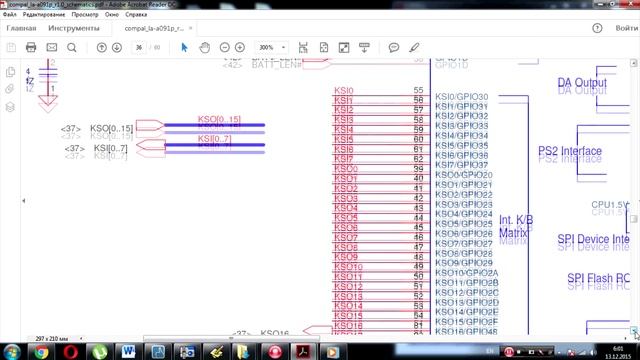The image size is (640, 360).
Task: Open help via question mark icon
Action: pos(597,28)
